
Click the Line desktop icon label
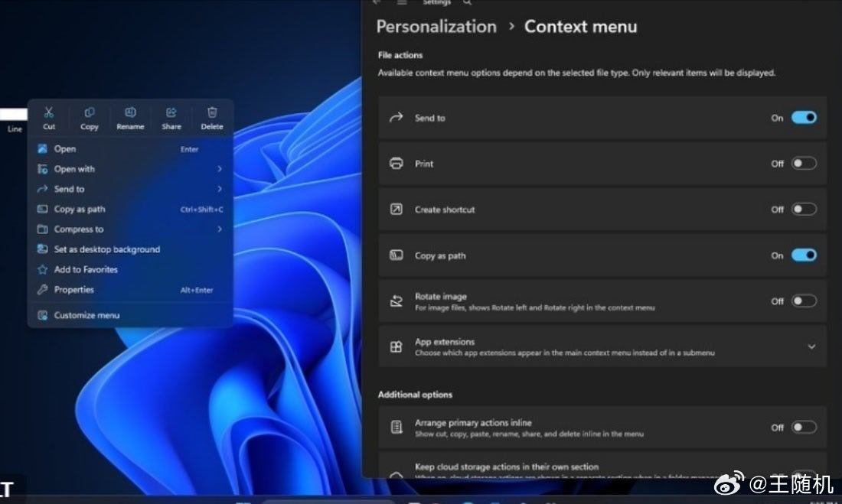point(15,129)
